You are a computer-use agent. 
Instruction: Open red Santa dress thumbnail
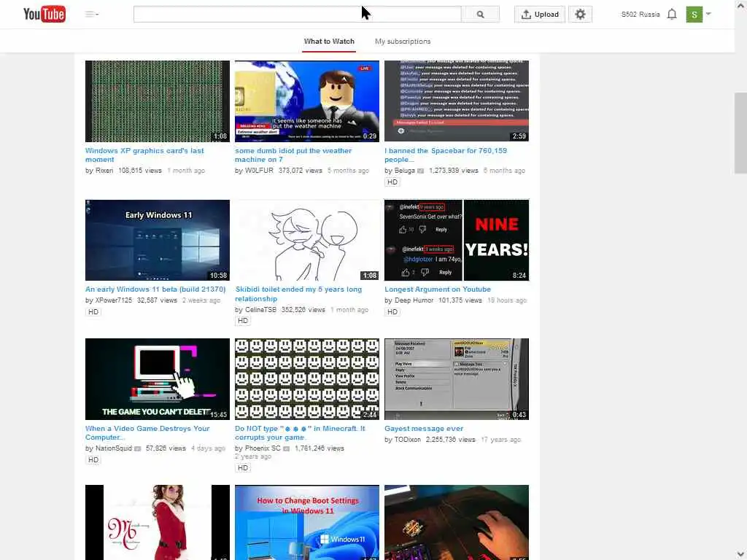click(158, 522)
